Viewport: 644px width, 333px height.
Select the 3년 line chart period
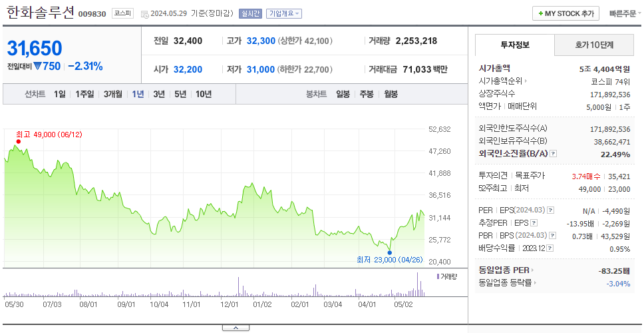click(159, 94)
